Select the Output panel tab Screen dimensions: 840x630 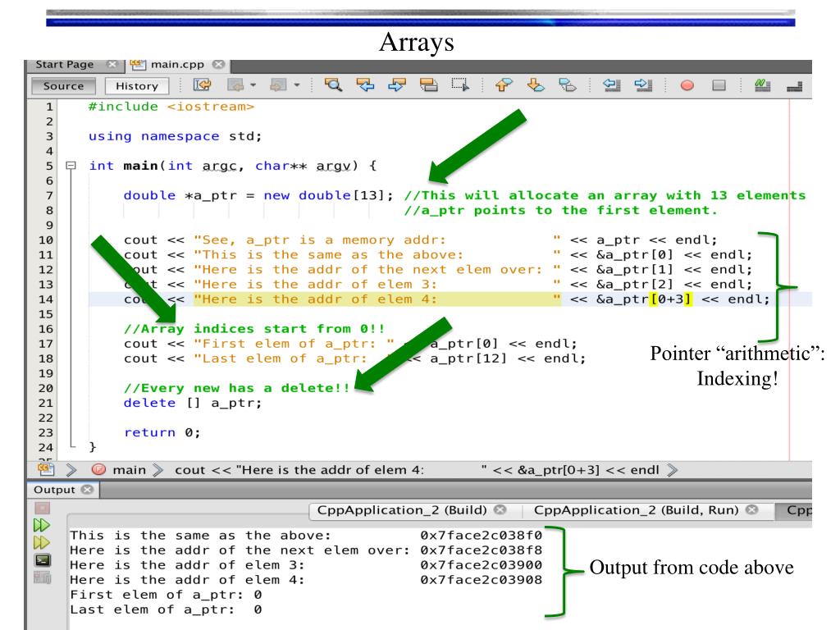point(54,490)
